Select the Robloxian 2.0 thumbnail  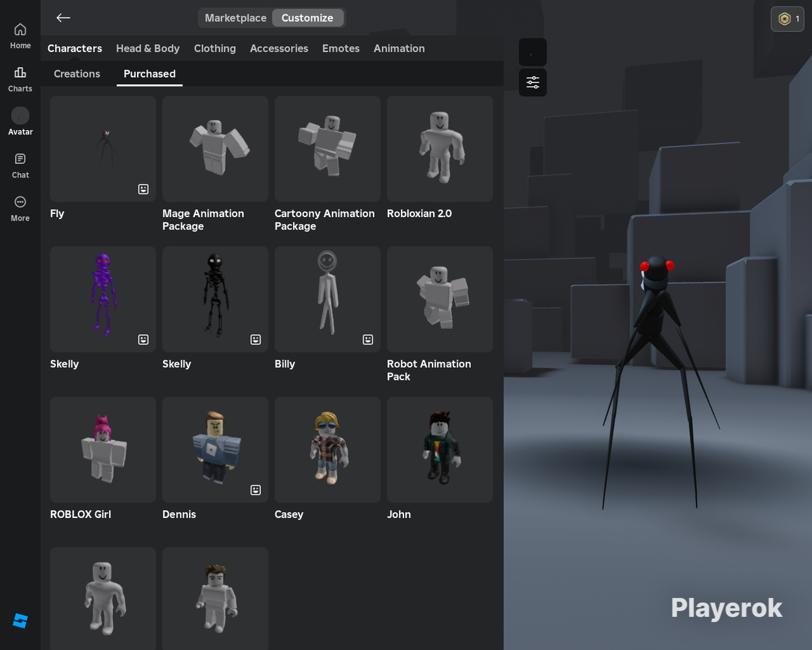[440, 149]
